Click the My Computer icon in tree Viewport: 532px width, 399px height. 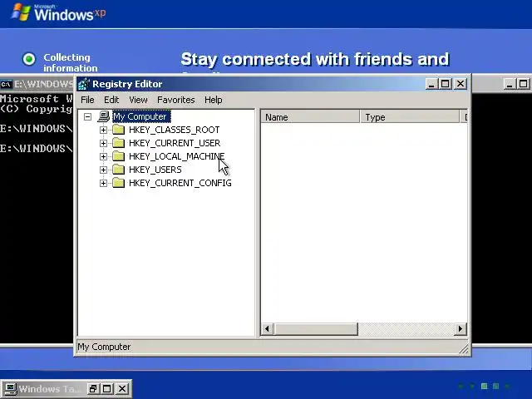[103, 116]
